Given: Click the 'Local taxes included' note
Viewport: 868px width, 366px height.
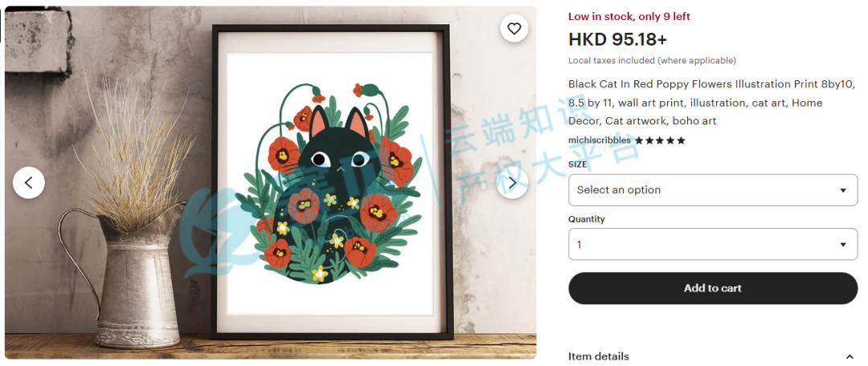Looking at the screenshot, I should coord(652,61).
